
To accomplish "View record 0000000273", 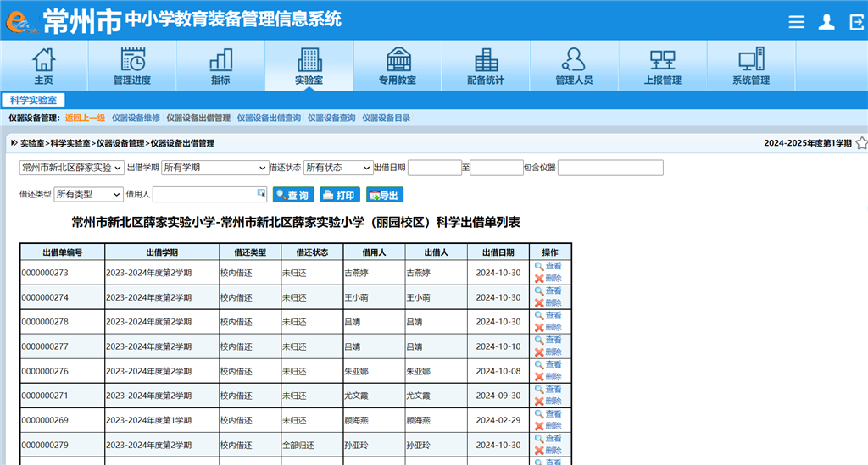I will click(548, 266).
